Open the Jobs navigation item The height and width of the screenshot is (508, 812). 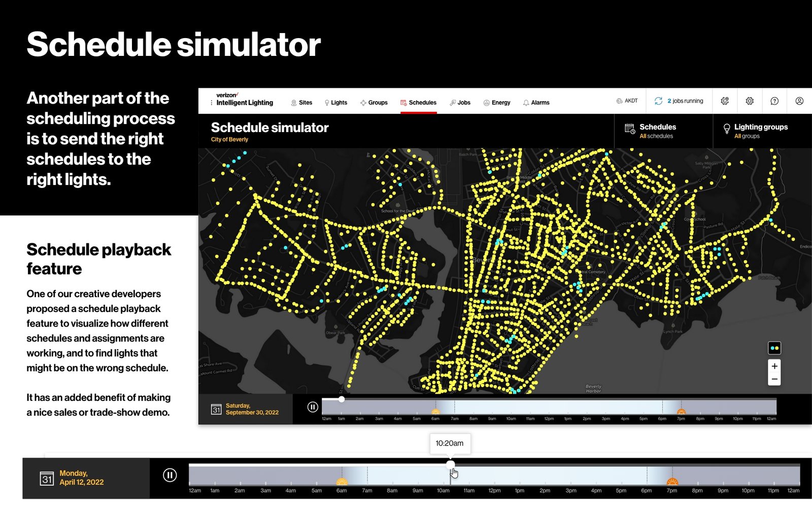point(460,103)
